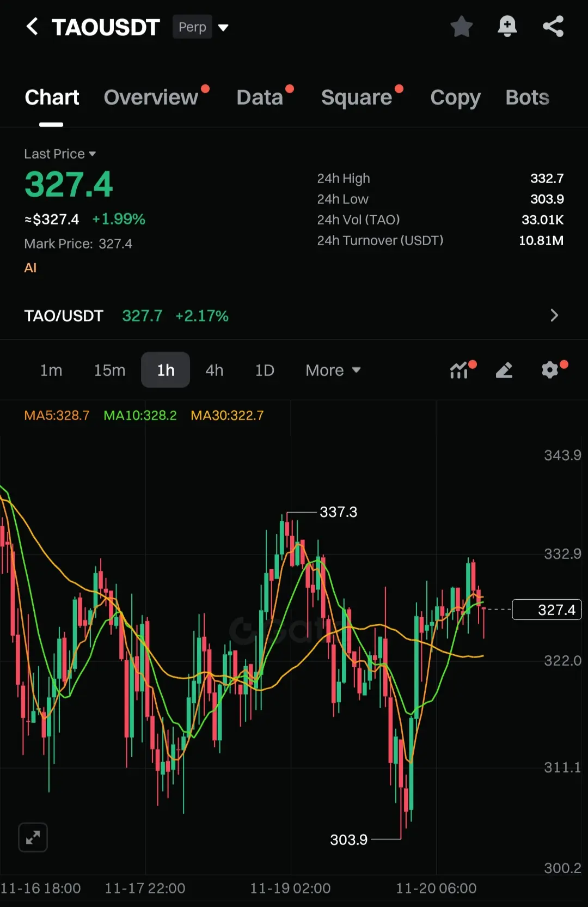
Task: Tap the 327.4 current price tag on axis
Action: click(547, 610)
